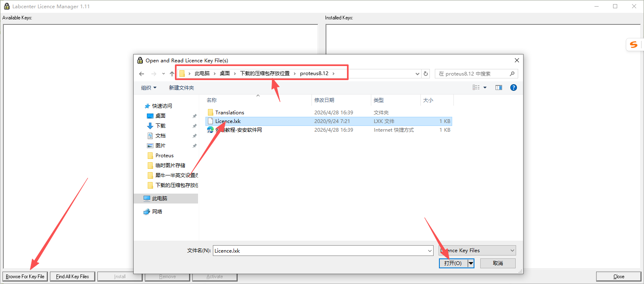Screen dimensions: 644x284
Task: Click the Close button in Licence Manager
Action: coord(619,277)
